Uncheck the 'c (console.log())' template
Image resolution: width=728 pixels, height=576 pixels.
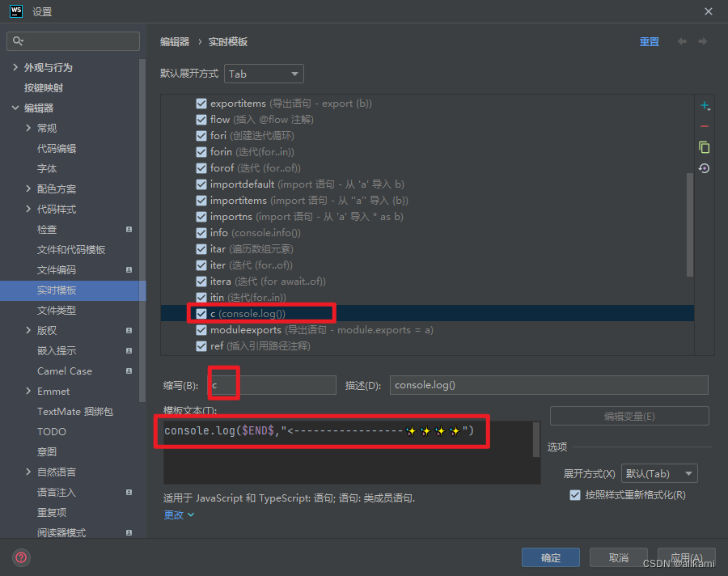pyautogui.click(x=200, y=313)
